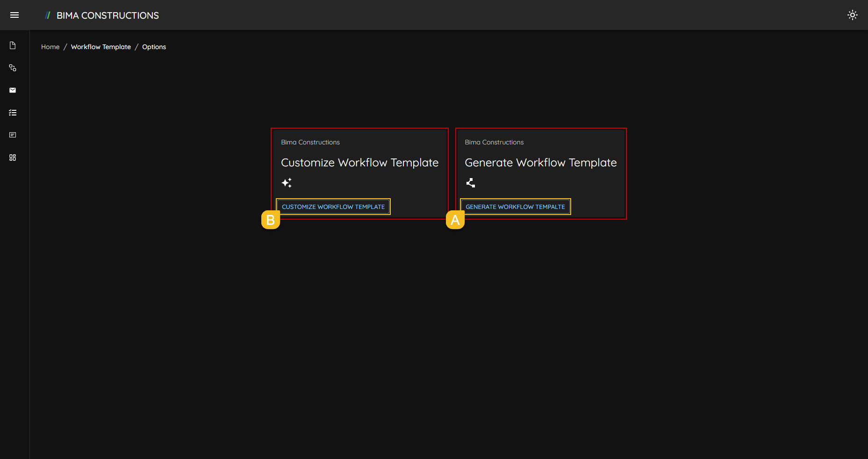Viewport: 868px width, 459px height.
Task: Click the sparkle icon on Customize Workflow Template card
Action: click(x=287, y=183)
